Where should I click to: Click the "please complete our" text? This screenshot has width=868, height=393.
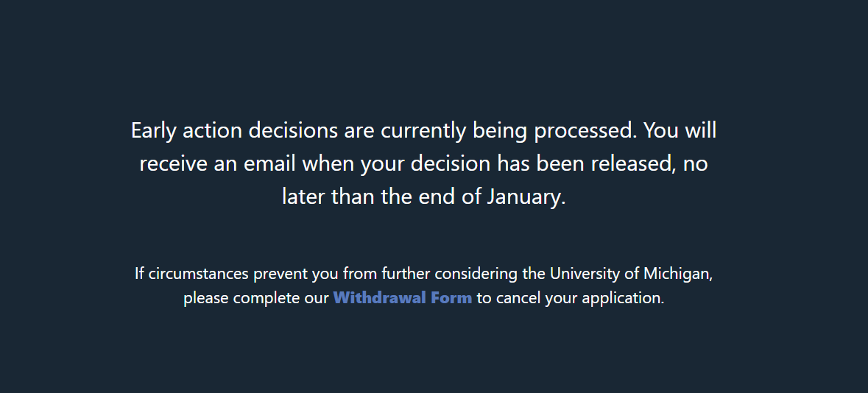[x=256, y=298]
